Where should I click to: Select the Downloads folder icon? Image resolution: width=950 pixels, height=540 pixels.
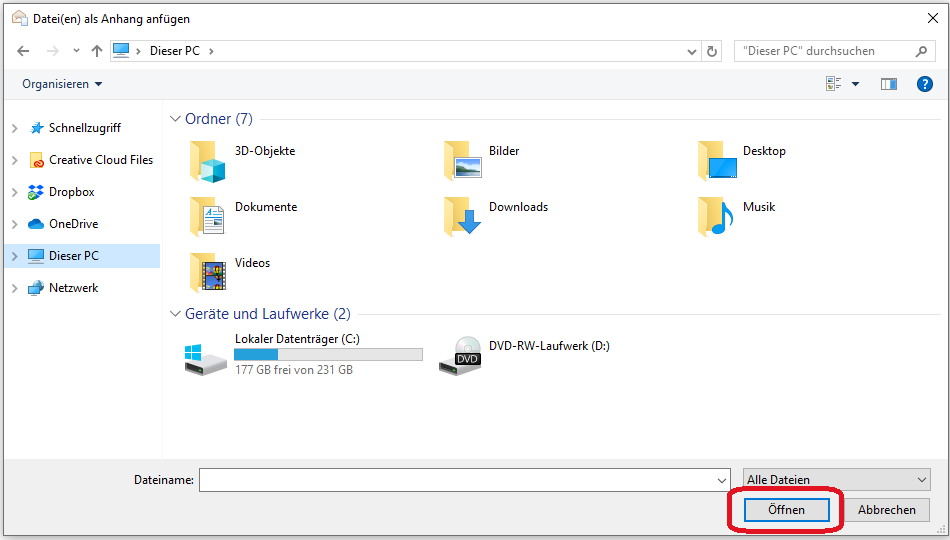[462, 214]
